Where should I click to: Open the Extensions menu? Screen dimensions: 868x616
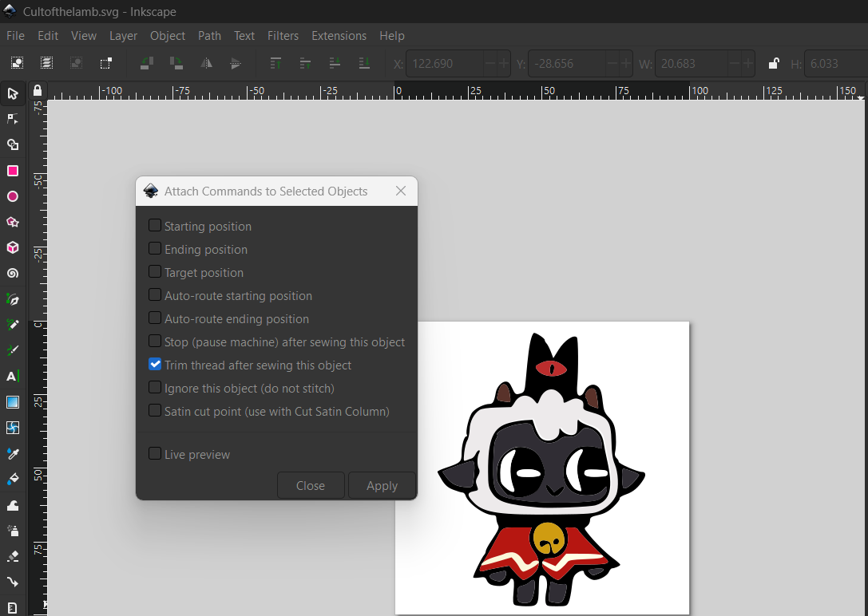339,35
